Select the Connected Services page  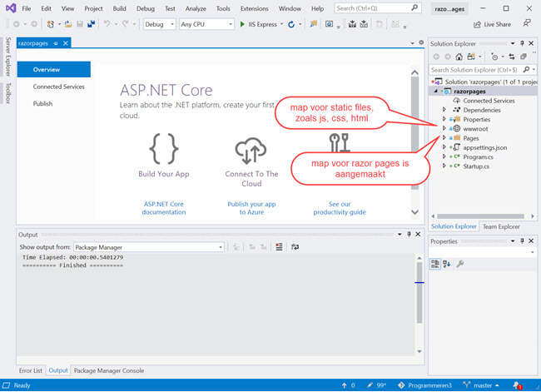coord(58,87)
